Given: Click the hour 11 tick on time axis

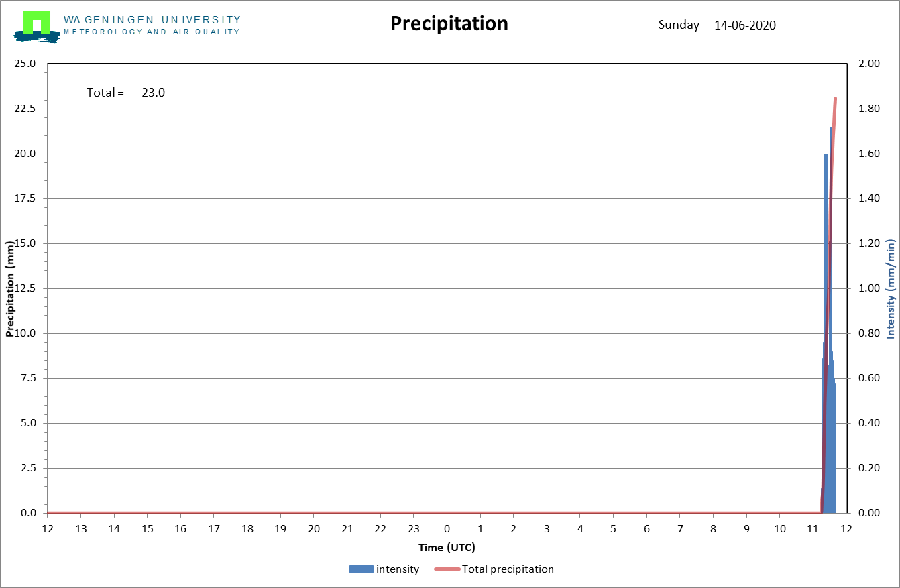Looking at the screenshot, I should pyautogui.click(x=813, y=529).
